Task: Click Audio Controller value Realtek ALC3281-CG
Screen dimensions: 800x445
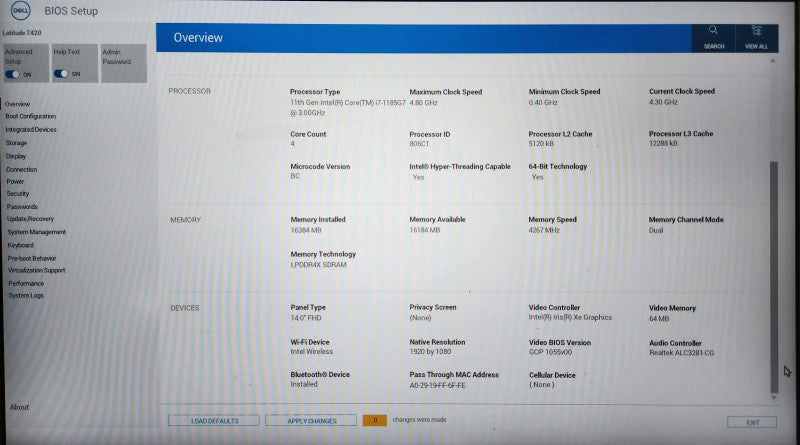Action: tap(682, 353)
